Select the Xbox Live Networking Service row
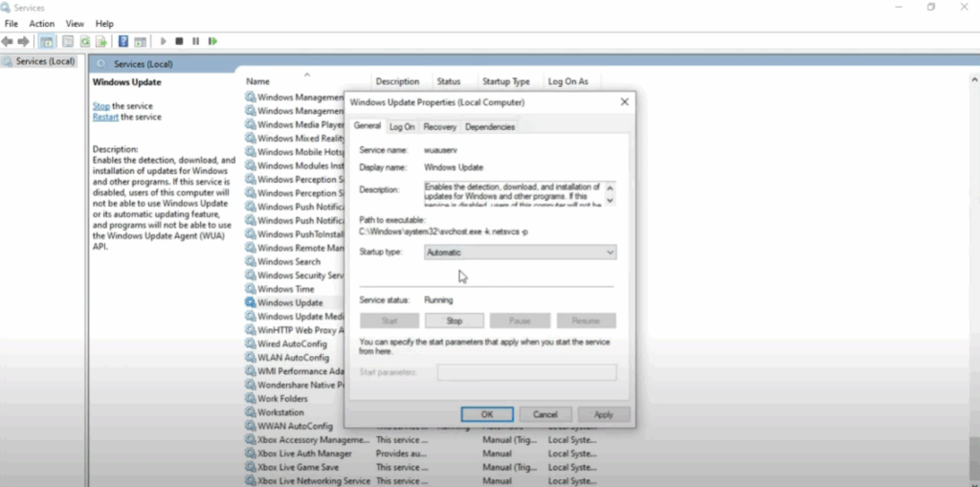This screenshot has width=980, height=487. click(421, 480)
